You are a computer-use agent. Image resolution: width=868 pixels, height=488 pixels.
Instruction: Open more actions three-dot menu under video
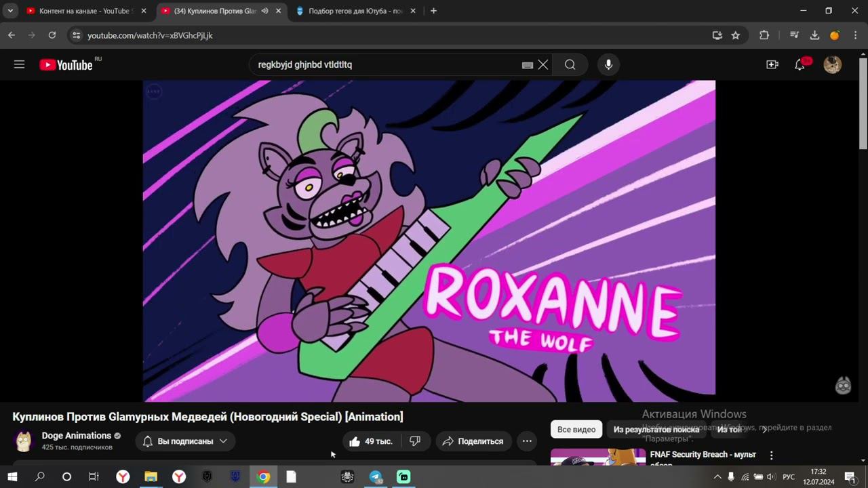527,441
